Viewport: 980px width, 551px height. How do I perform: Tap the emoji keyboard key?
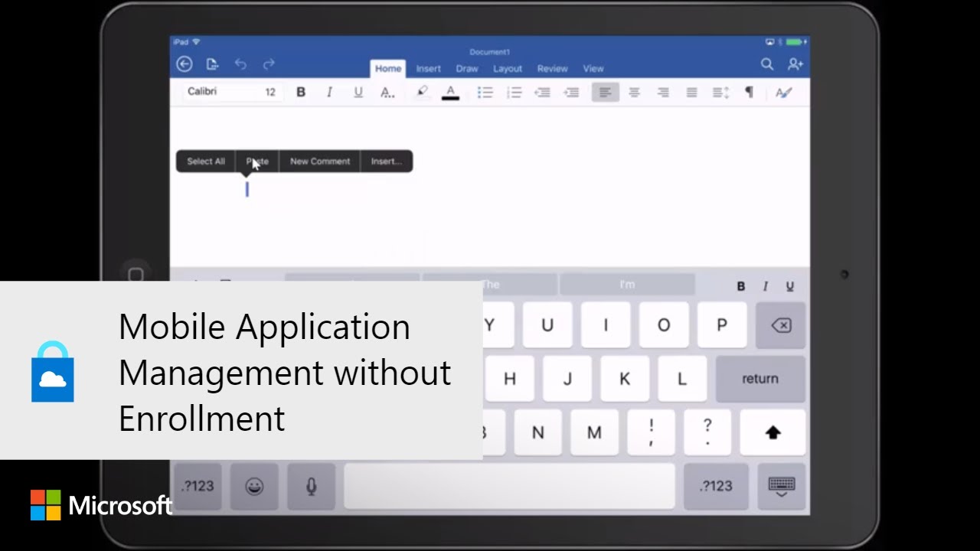[x=254, y=486]
